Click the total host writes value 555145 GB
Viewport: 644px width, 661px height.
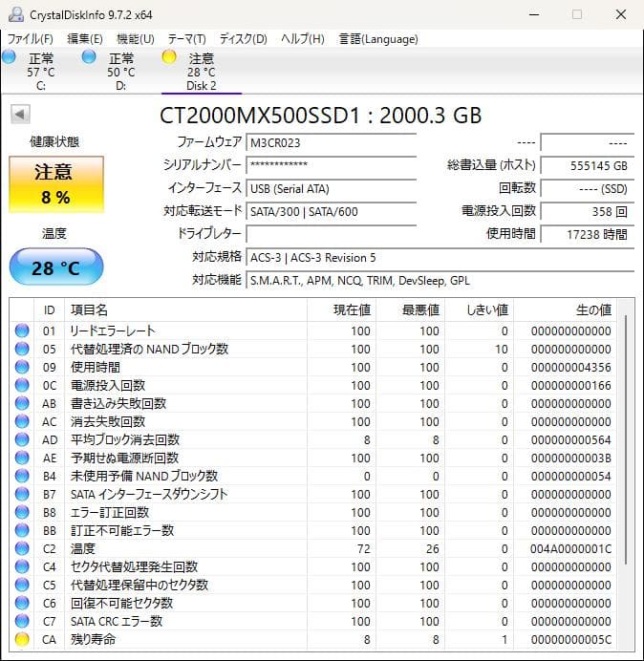click(587, 165)
